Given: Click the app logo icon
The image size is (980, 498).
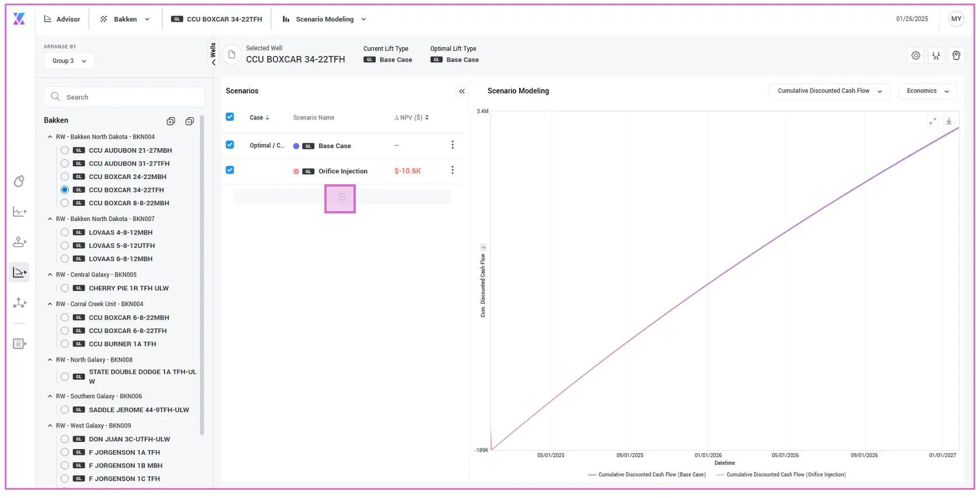Looking at the screenshot, I should (19, 19).
